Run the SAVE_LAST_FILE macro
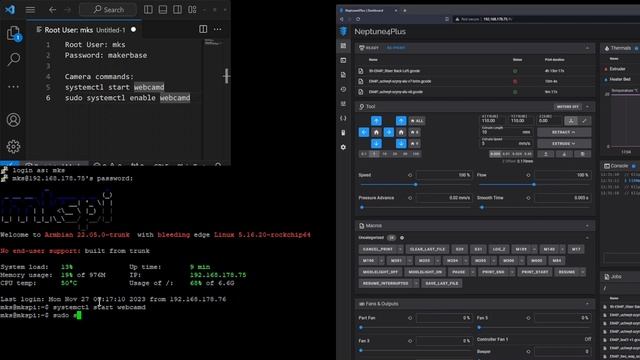Screen dimensions: 640x360 click(442, 283)
